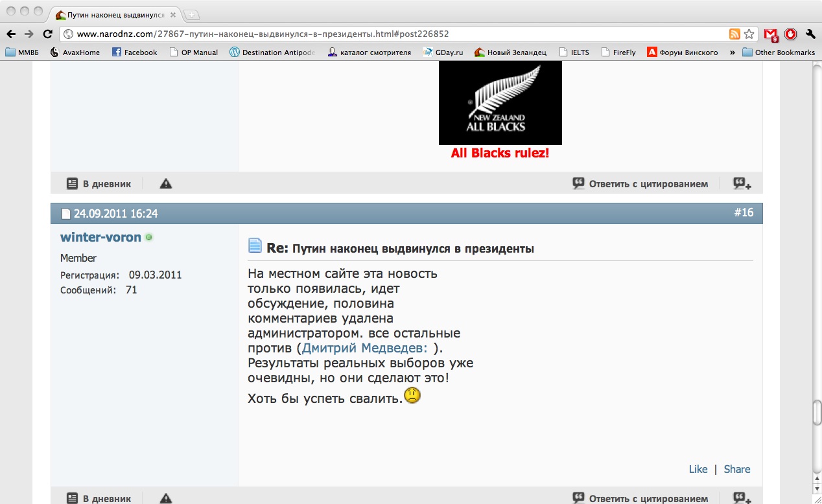Open the Facebook bookmark
The width and height of the screenshot is (822, 504).
point(134,52)
